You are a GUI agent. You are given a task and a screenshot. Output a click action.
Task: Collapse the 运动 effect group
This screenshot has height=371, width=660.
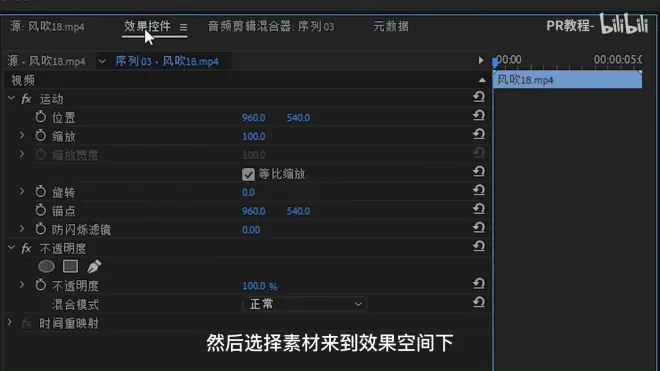(x=11, y=99)
